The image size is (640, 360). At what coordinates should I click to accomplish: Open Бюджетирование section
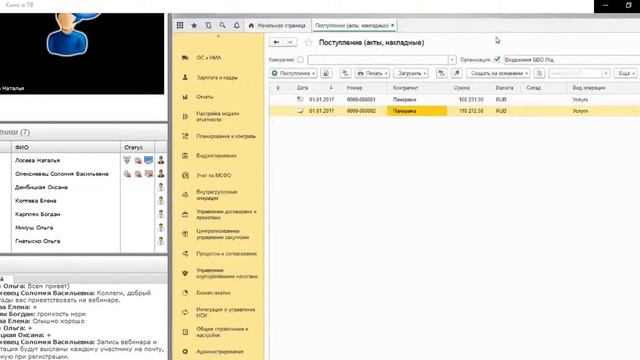(x=216, y=156)
